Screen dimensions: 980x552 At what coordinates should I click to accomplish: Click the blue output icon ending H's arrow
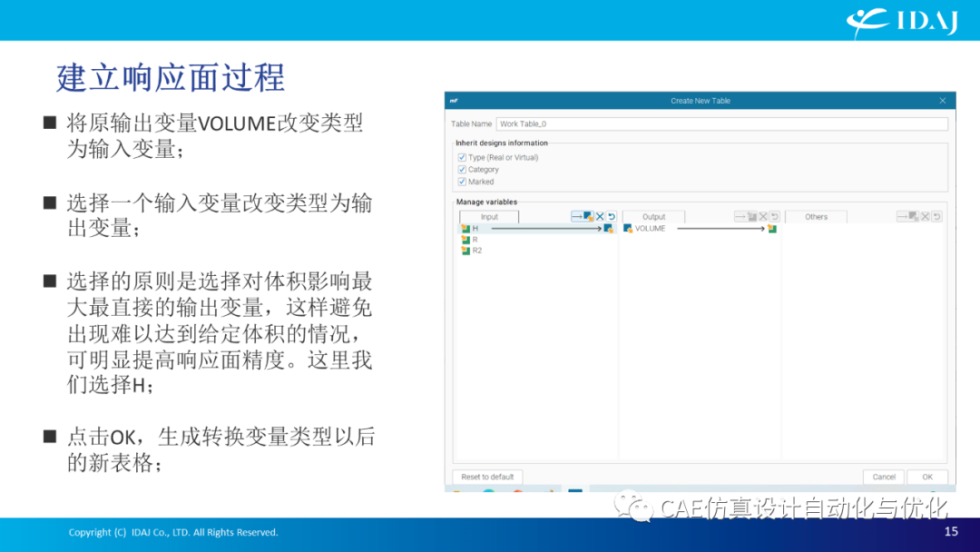(x=608, y=229)
